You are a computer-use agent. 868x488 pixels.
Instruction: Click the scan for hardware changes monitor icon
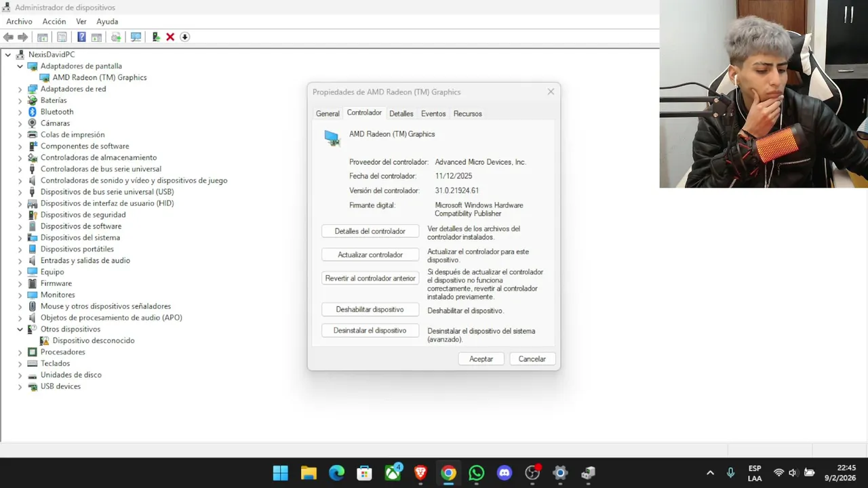click(136, 37)
